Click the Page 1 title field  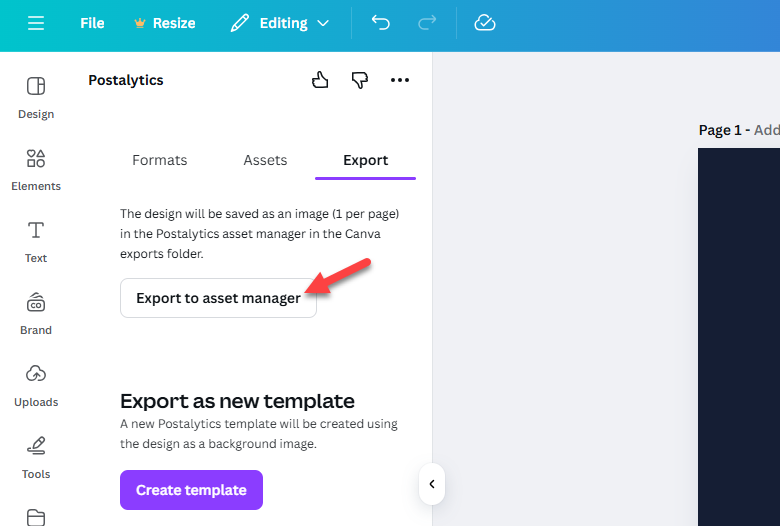click(x=739, y=130)
